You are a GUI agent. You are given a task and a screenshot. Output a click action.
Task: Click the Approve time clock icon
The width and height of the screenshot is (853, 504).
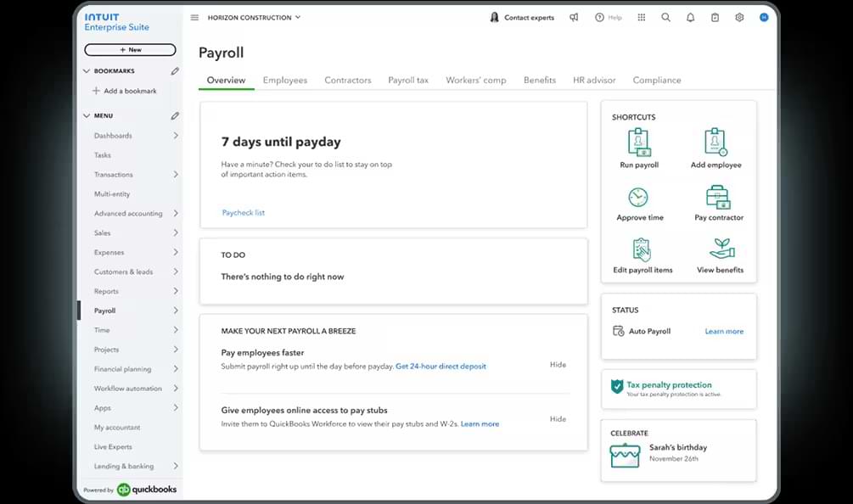click(x=638, y=197)
